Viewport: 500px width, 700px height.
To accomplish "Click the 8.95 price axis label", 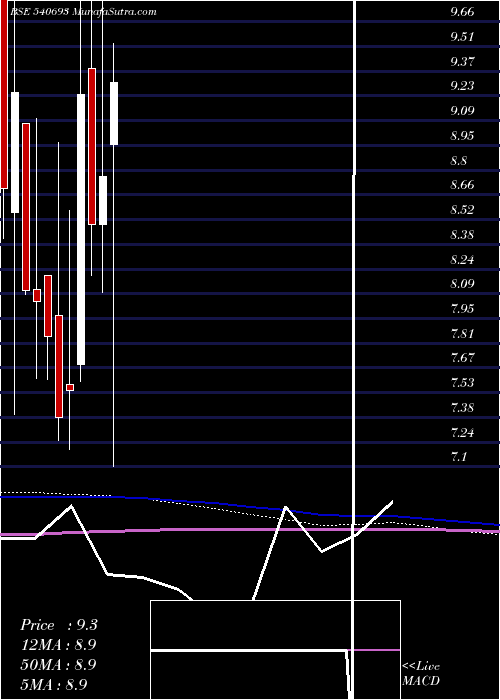I will pyautogui.click(x=462, y=136).
